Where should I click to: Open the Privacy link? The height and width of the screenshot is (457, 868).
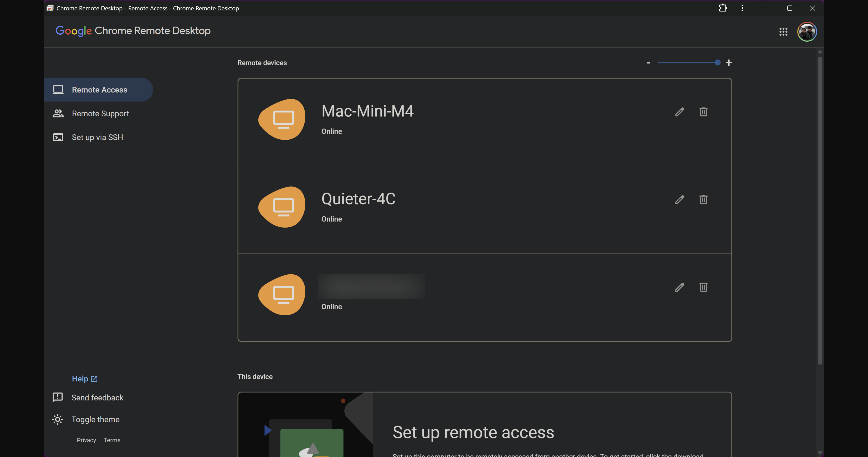point(86,440)
